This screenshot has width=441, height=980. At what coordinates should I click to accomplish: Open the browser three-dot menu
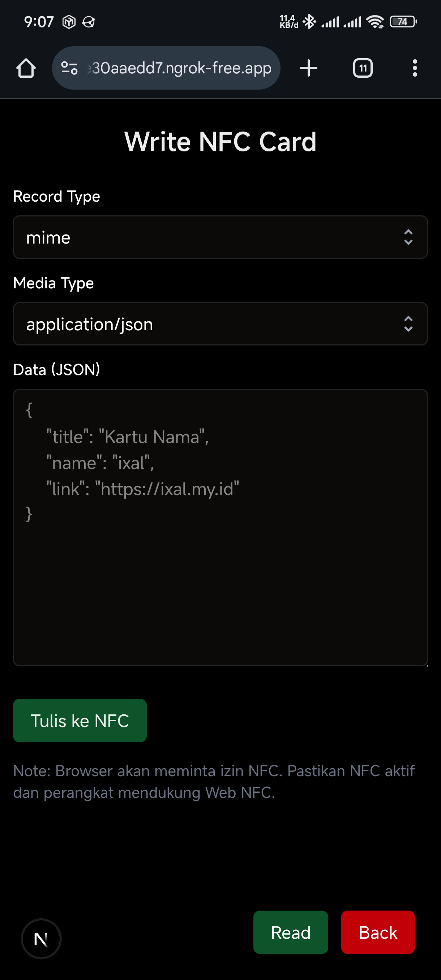[x=414, y=68]
